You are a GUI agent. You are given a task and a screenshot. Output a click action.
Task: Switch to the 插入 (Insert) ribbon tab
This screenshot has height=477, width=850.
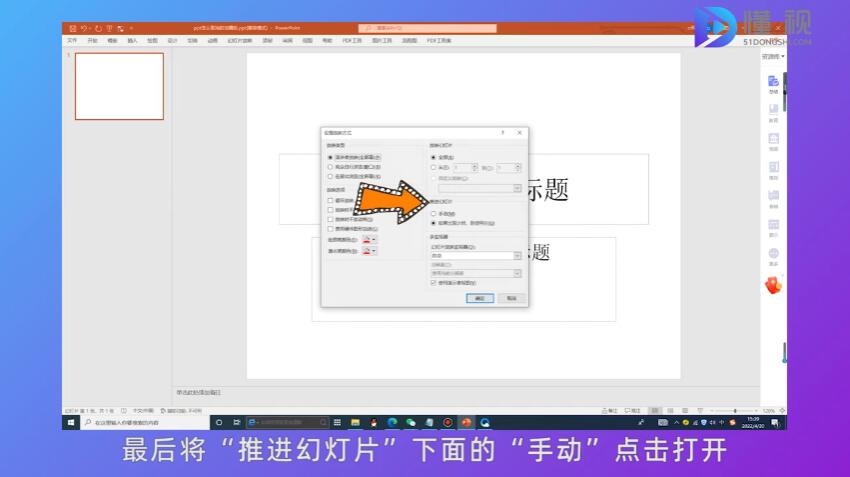[x=132, y=41]
